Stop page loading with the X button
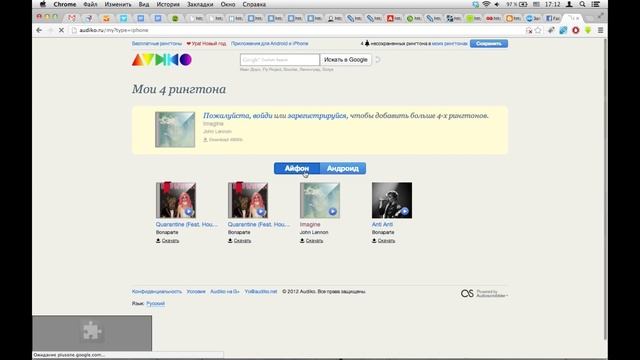The width and height of the screenshot is (640, 360). click(x=61, y=30)
